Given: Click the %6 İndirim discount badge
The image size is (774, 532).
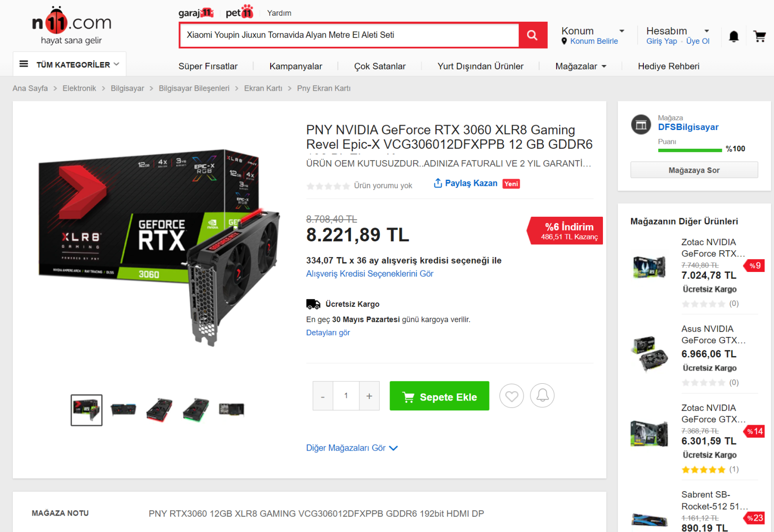Looking at the screenshot, I should point(565,231).
